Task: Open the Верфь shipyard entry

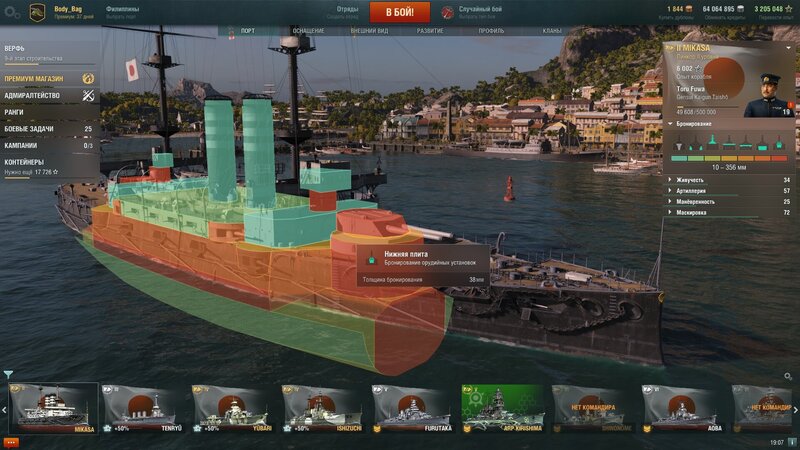Action: pos(49,54)
